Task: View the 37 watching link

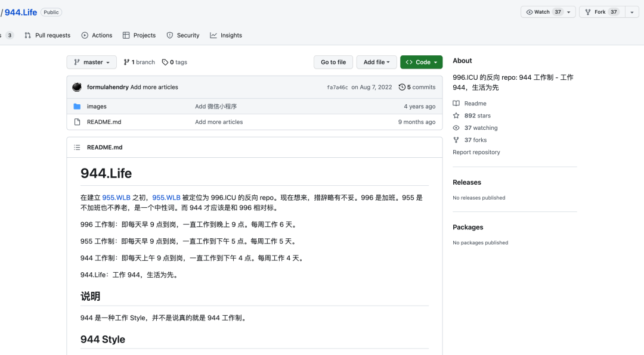Action: point(481,127)
